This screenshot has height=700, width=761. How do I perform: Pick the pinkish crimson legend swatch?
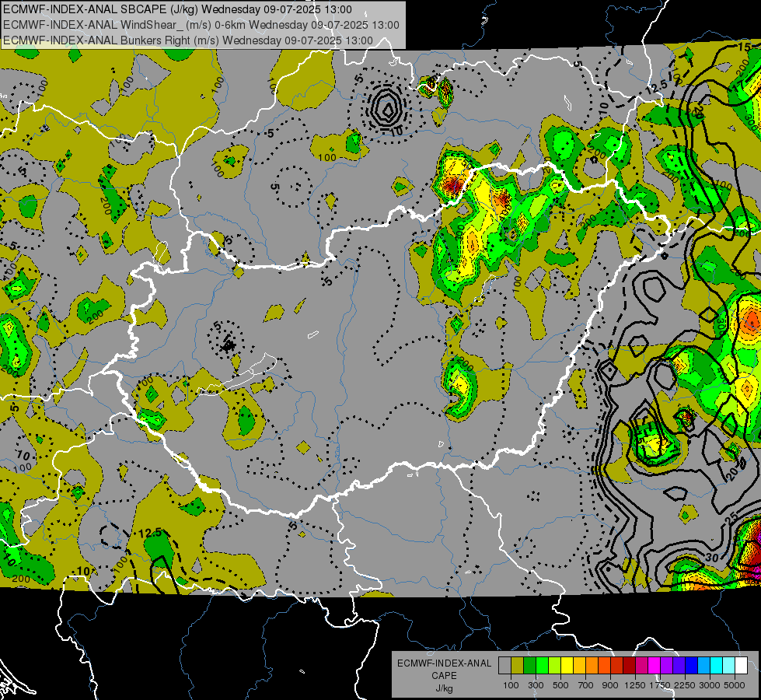point(641,666)
